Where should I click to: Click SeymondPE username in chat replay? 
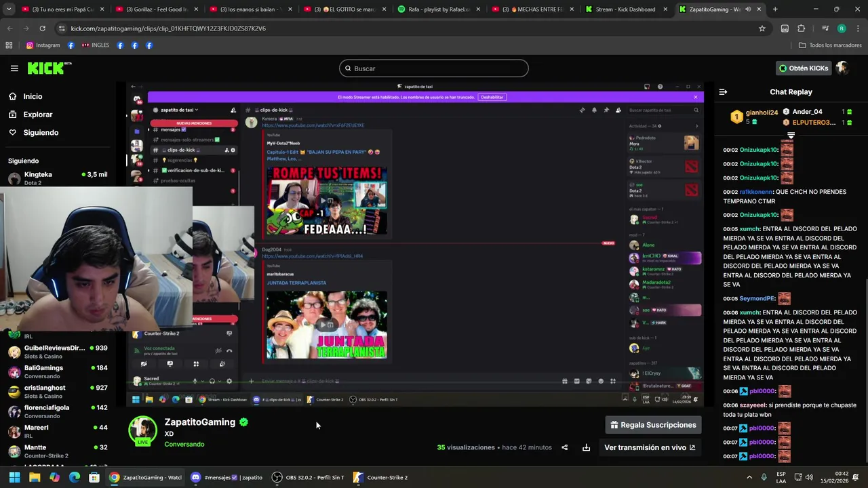(x=757, y=299)
